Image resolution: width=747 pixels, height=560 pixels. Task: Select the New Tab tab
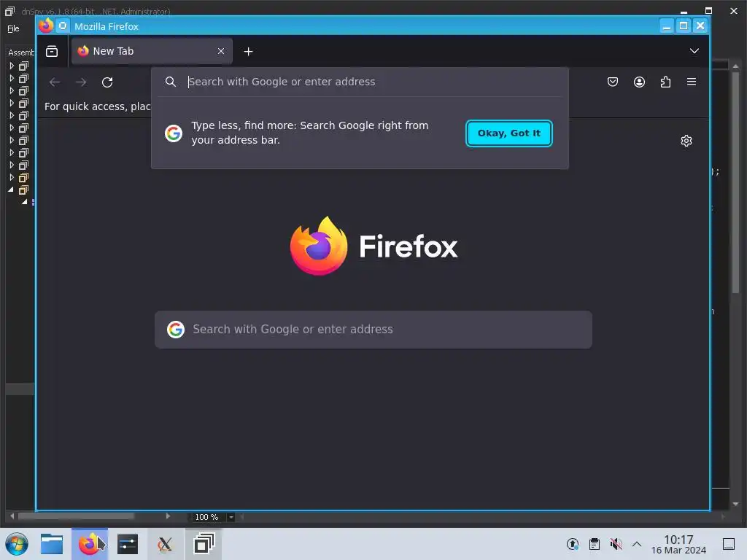[152, 51]
